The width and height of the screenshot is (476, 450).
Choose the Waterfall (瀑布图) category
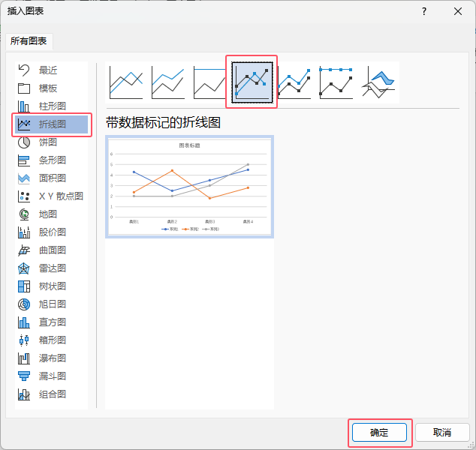(51, 358)
